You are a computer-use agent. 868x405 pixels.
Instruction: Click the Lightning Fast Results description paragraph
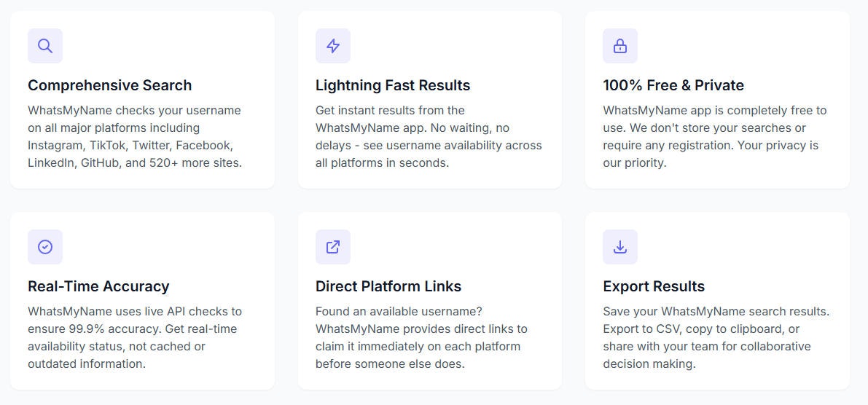pos(429,137)
